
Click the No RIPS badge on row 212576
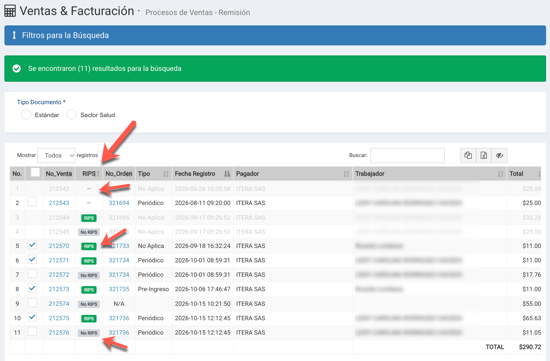click(89, 333)
